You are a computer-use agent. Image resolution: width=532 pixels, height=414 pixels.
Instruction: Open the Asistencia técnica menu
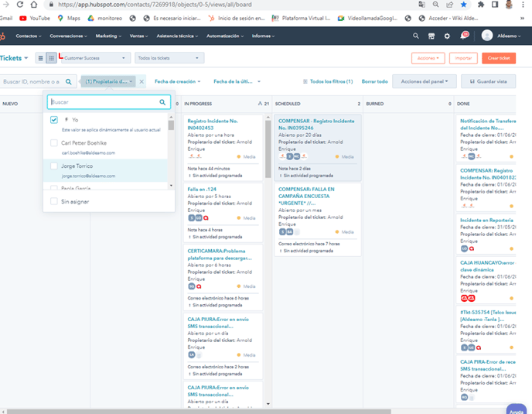(x=177, y=36)
